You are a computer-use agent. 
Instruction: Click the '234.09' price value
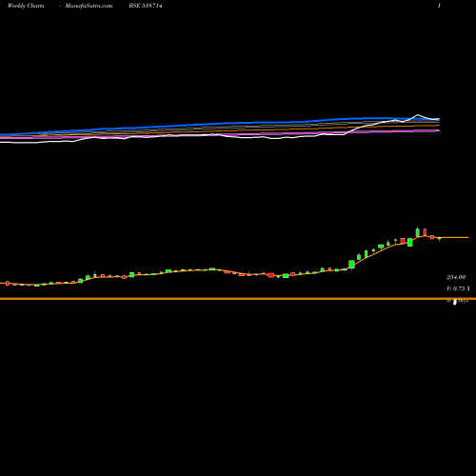tap(456, 277)
